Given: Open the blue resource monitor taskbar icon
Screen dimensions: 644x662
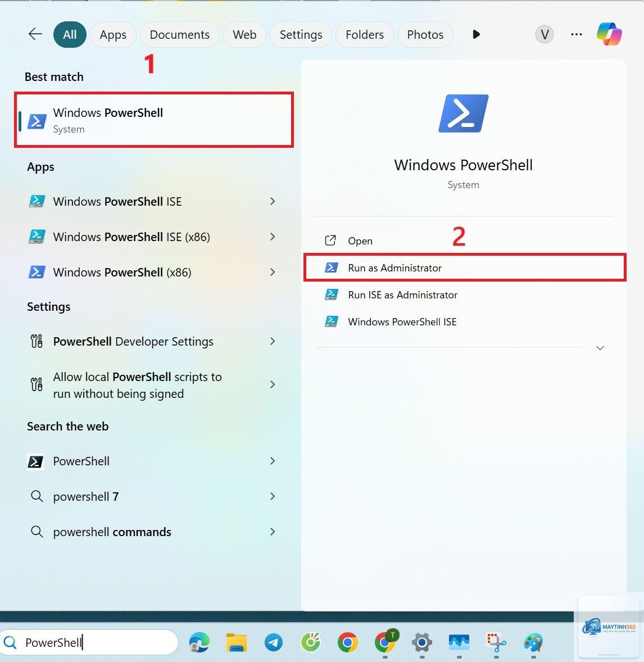Looking at the screenshot, I should point(459,642).
